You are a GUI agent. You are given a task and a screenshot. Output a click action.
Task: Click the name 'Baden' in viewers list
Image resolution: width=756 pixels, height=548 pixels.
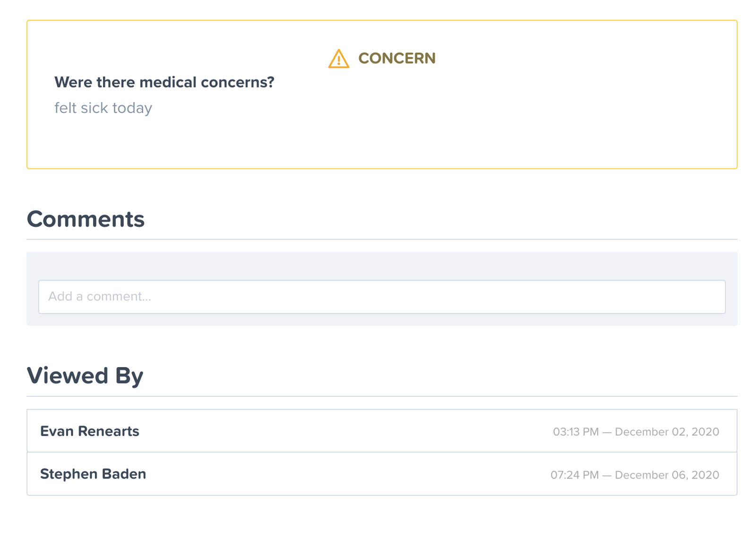pos(124,474)
